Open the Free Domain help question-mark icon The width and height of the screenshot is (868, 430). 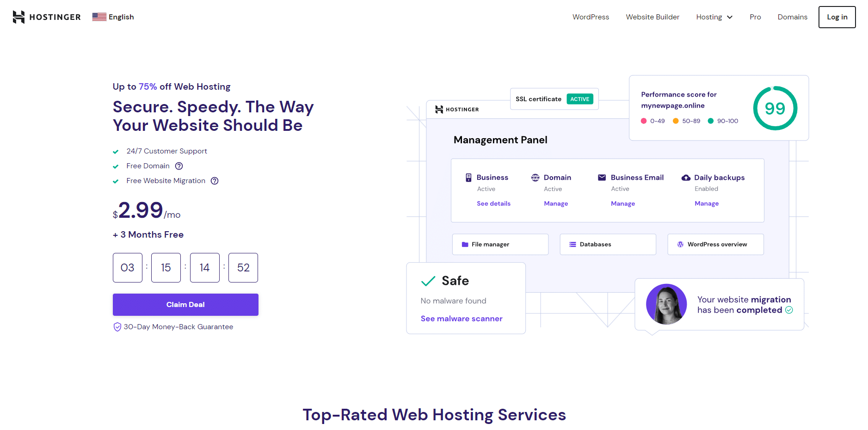(x=179, y=166)
